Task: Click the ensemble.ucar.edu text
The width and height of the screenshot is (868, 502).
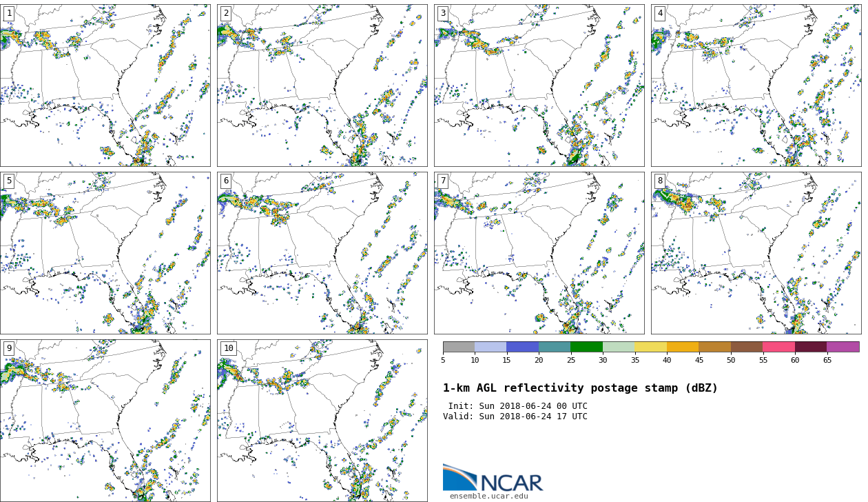Action: click(489, 496)
